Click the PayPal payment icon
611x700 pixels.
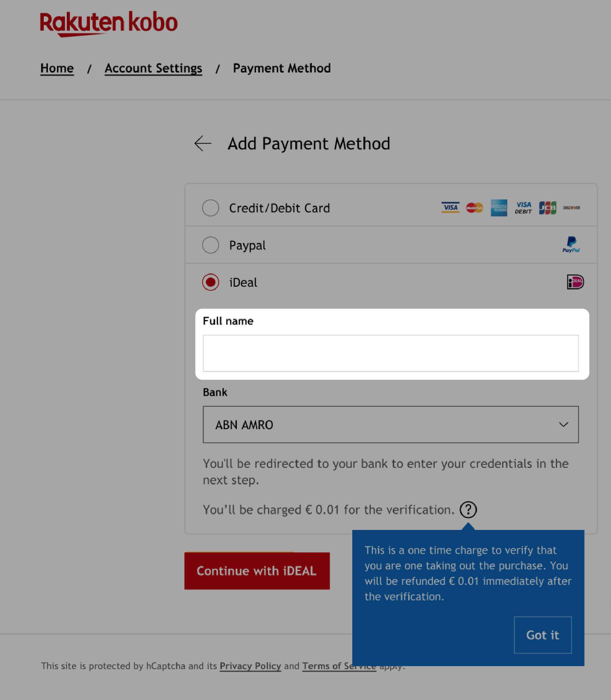[x=571, y=244]
